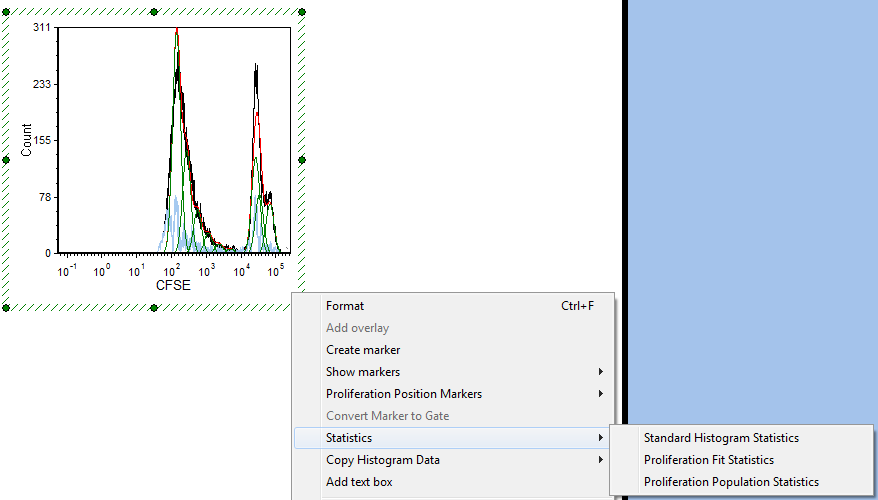Choose Add text box menu item

pos(454,482)
